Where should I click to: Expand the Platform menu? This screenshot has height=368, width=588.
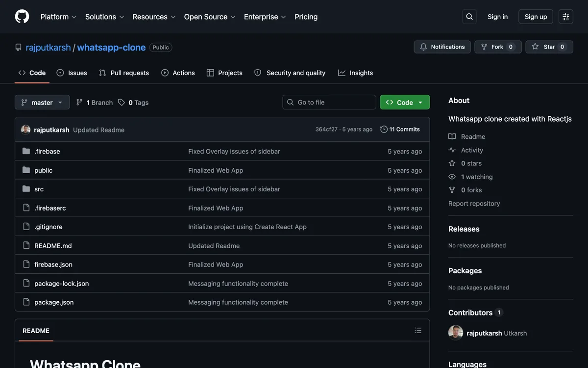(x=58, y=17)
